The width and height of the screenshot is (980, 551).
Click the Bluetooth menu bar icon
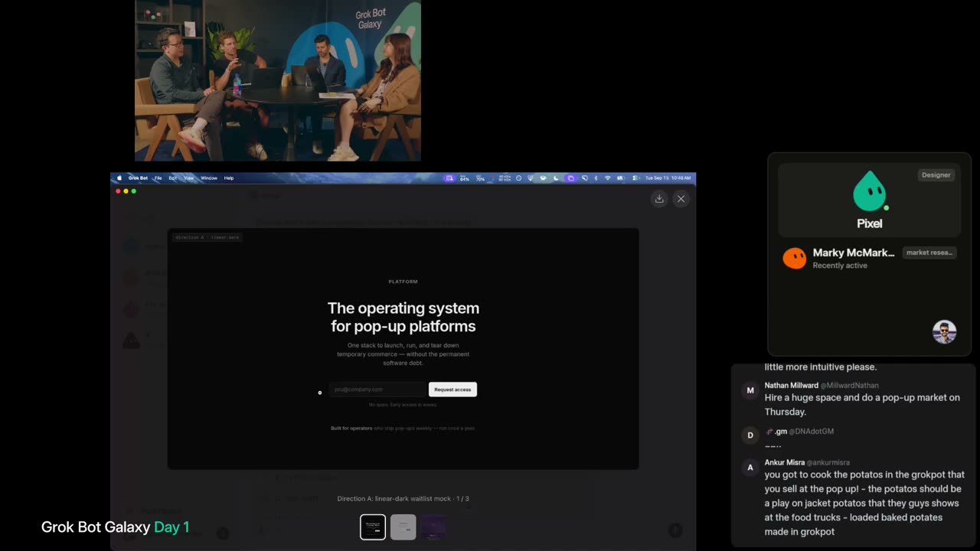596,178
